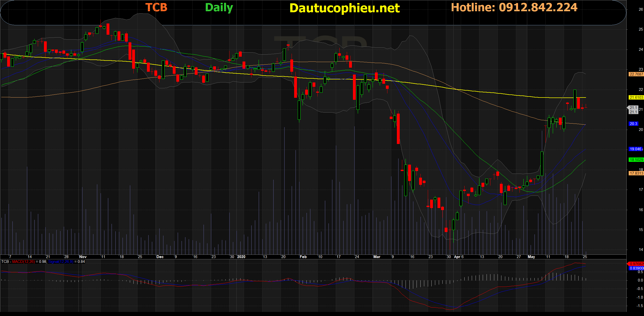The width and height of the screenshot is (644, 316).
Task: Click the red MACD value tag 0.9768
Action: pos(636,264)
